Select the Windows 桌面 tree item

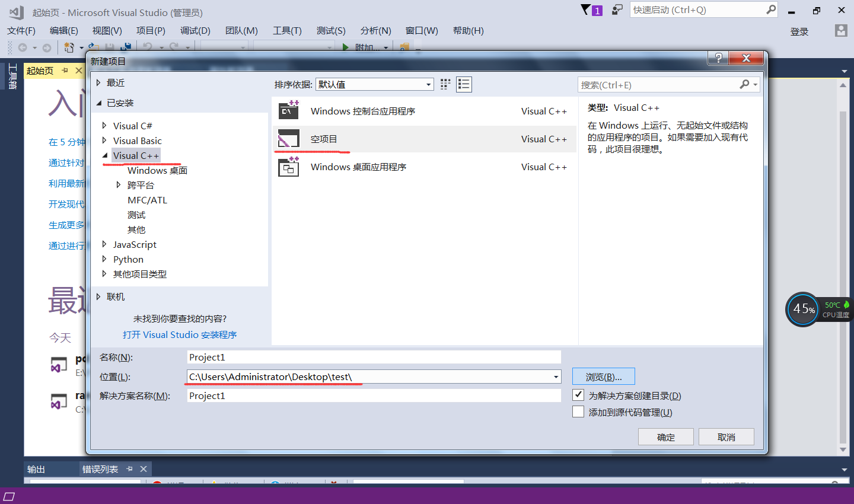tap(157, 170)
